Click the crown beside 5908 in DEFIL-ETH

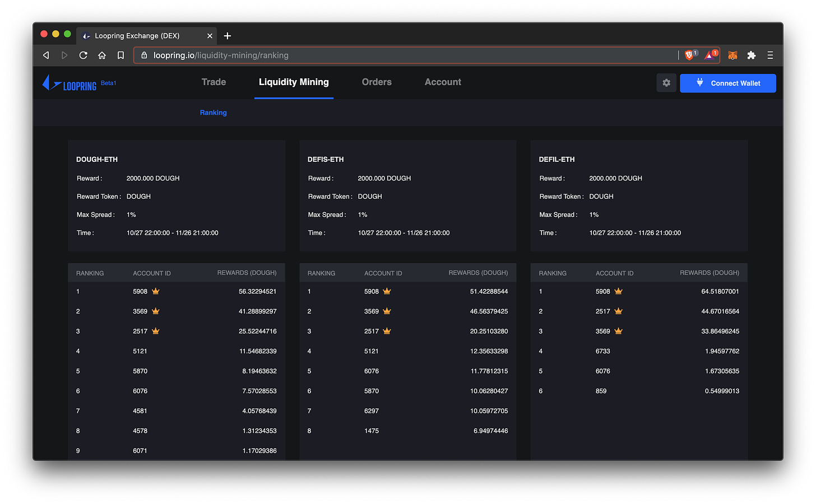coord(618,291)
